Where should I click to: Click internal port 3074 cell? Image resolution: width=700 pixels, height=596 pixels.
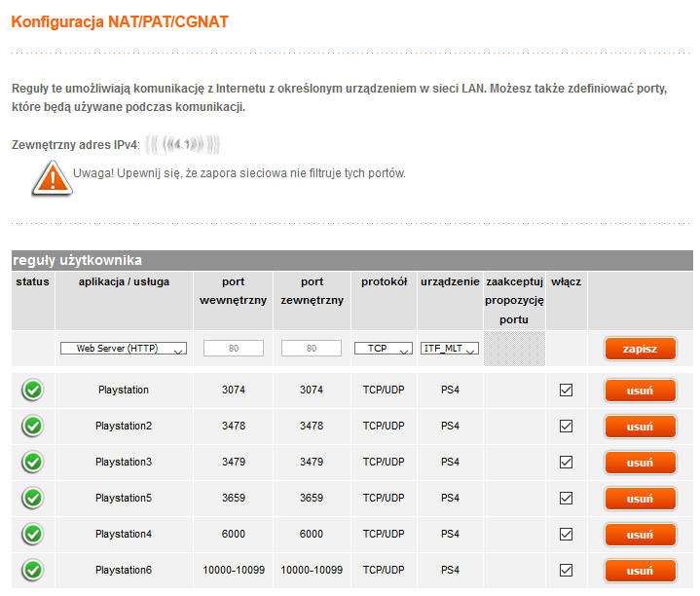[x=234, y=390]
